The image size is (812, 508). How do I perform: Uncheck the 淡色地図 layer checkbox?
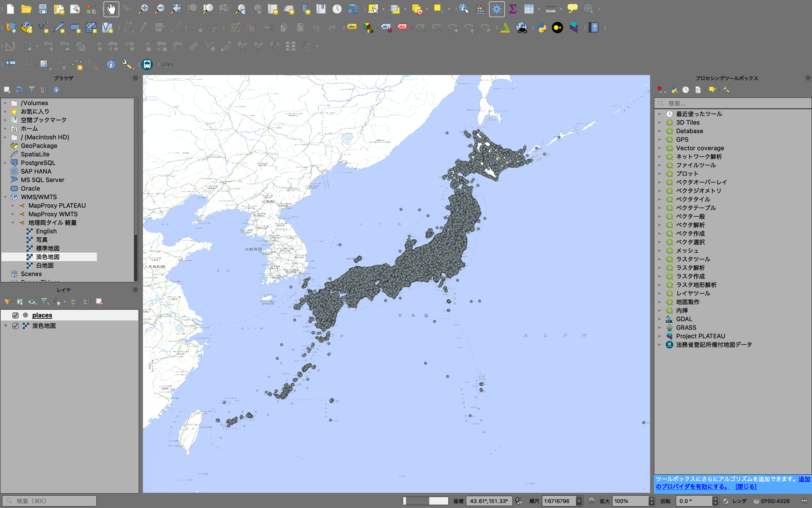tap(15, 326)
